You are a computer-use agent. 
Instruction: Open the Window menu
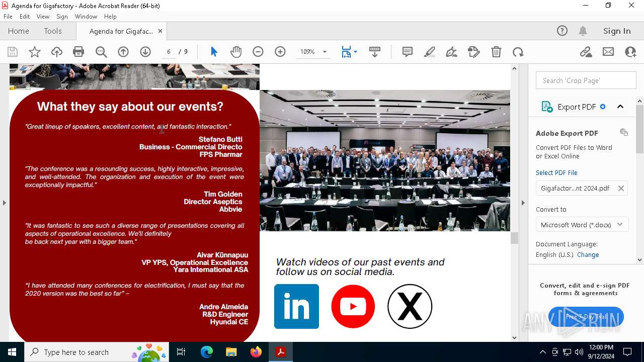[x=86, y=17]
